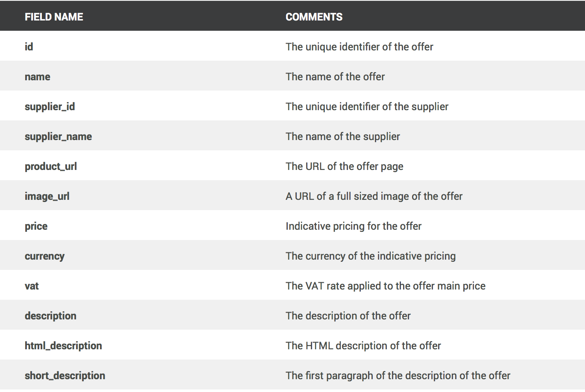This screenshot has height=392, width=585.
Task: Click the currency field name
Action: [45, 256]
